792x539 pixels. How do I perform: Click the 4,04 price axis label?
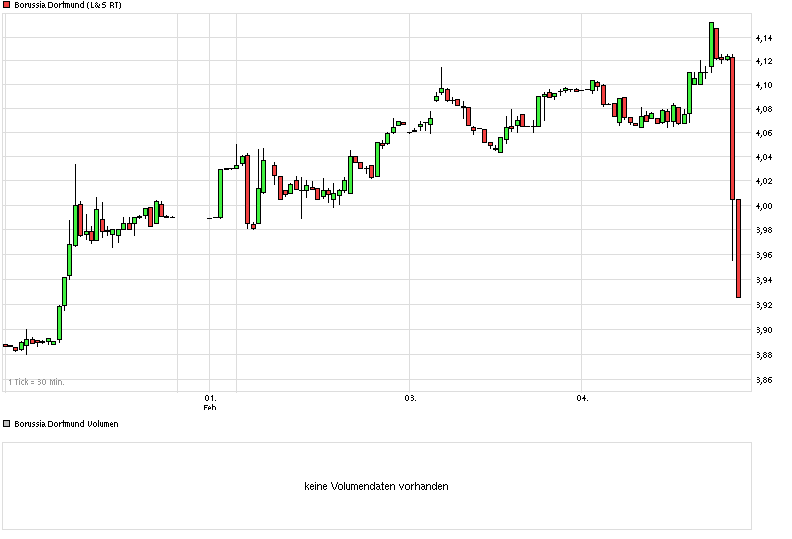pos(764,157)
